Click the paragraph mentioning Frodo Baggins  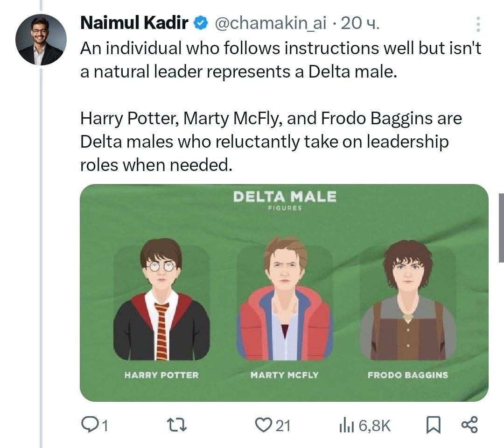[x=271, y=142]
